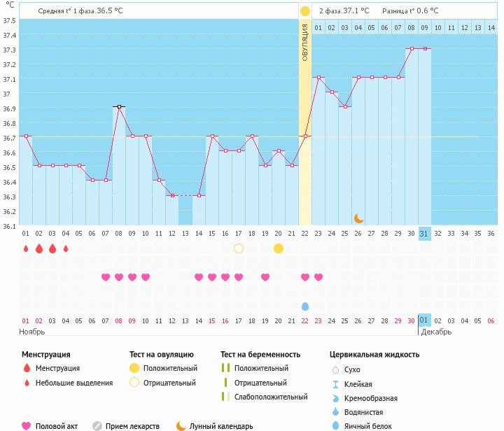Click the small spotting drop under day 04
The width and height of the screenshot is (504, 431).
[x=66, y=248]
